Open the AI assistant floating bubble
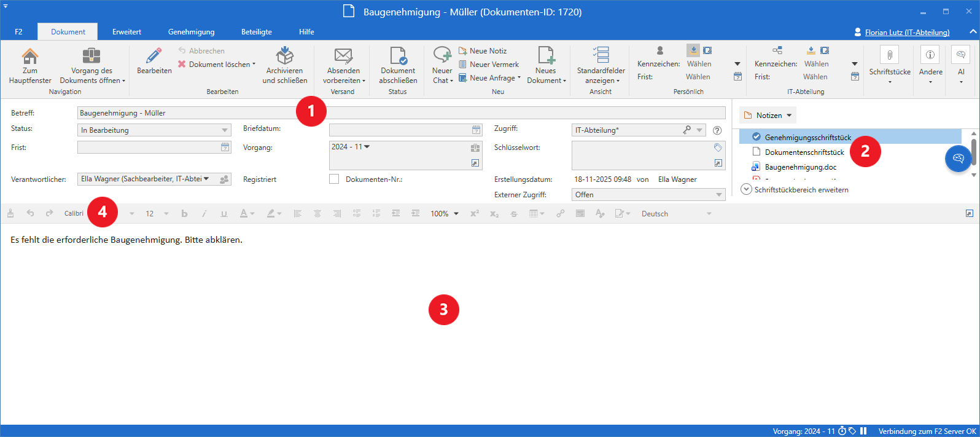Viewport: 980px width, 437px height. (958, 159)
